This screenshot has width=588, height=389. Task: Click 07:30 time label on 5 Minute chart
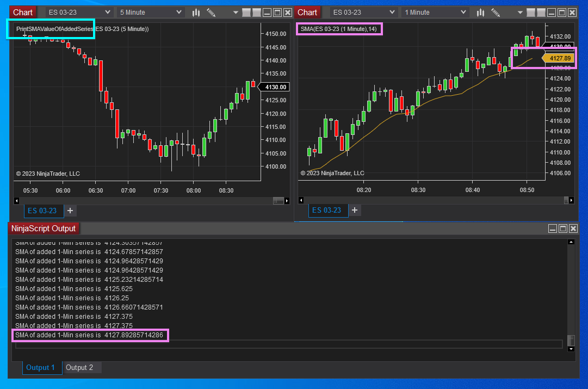coord(161,190)
